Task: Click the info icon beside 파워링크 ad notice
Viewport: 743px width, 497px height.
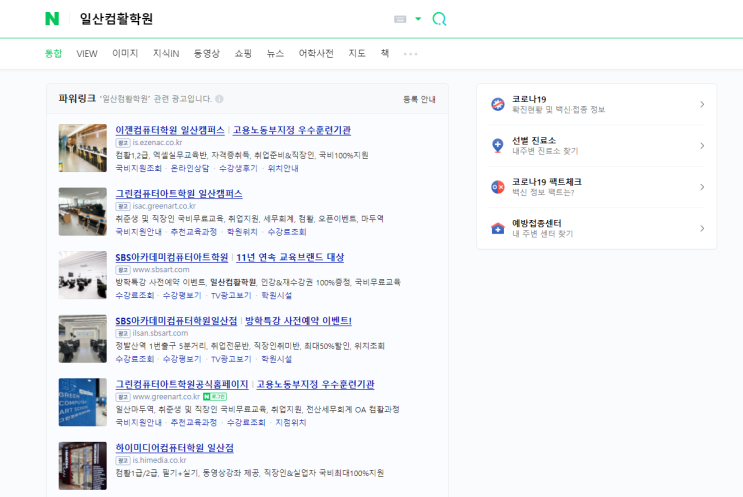Action: pos(219,99)
